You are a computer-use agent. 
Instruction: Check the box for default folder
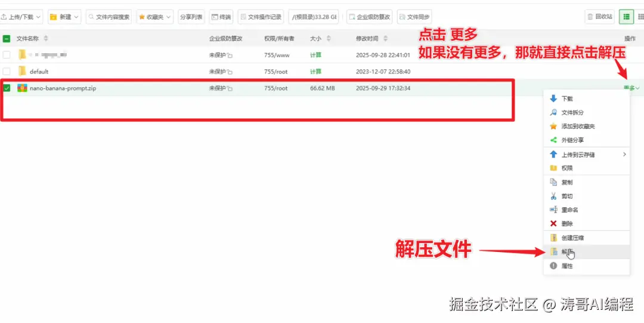coord(6,71)
